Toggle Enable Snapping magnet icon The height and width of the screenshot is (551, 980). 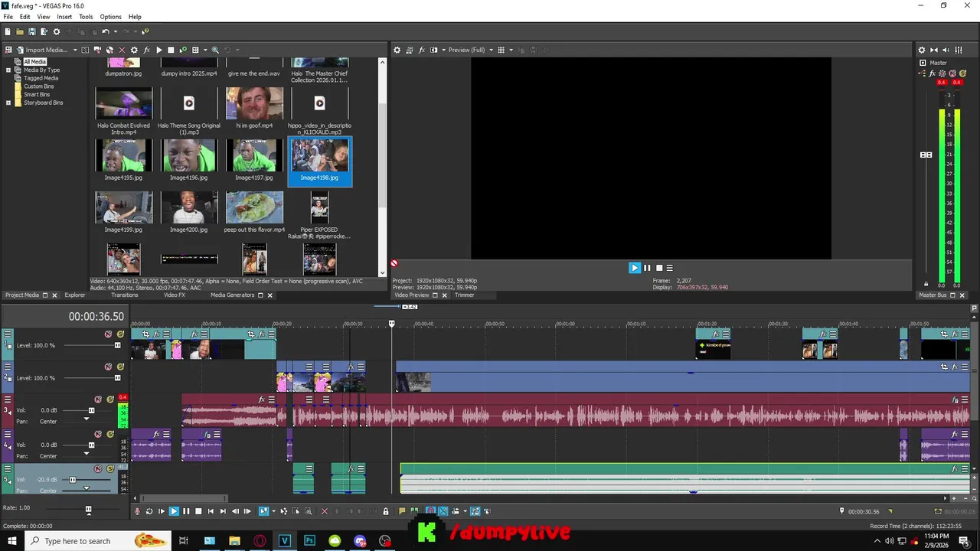tap(430, 511)
